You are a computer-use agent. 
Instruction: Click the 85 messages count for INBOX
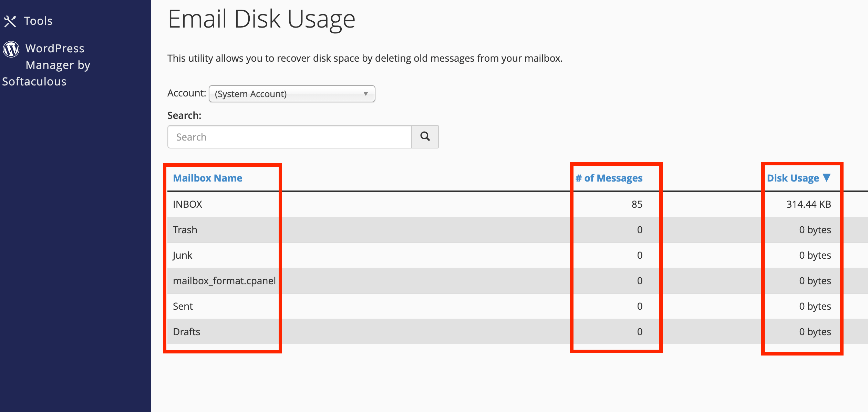point(637,204)
